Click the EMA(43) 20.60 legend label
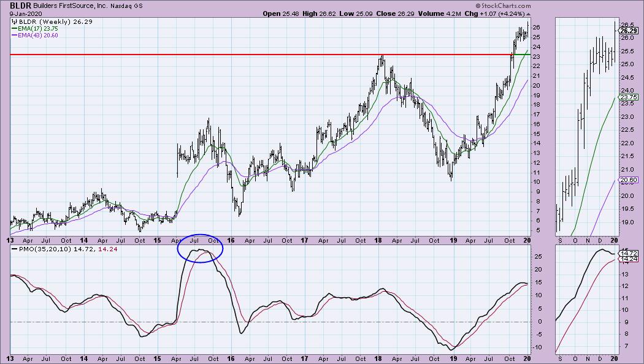 coord(38,36)
